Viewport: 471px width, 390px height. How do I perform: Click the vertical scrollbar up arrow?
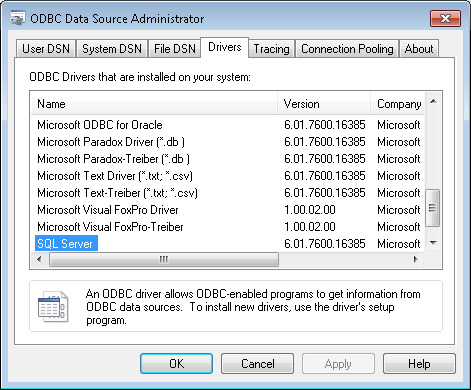click(433, 101)
